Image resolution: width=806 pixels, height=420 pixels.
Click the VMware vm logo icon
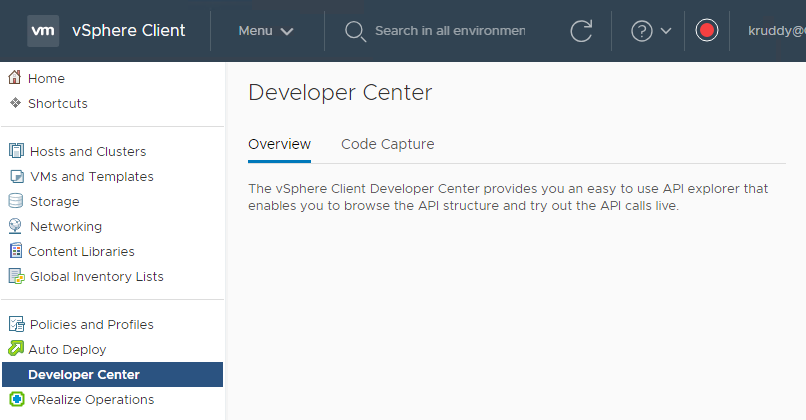(43, 31)
